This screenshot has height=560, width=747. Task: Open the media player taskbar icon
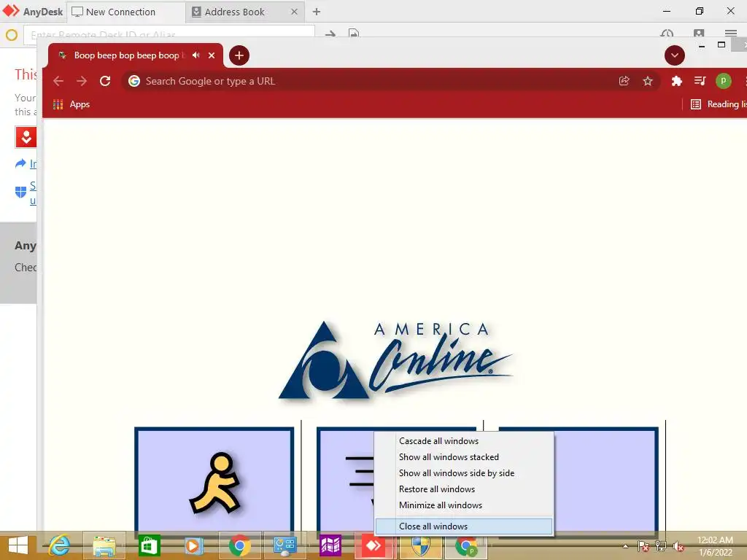click(x=194, y=545)
